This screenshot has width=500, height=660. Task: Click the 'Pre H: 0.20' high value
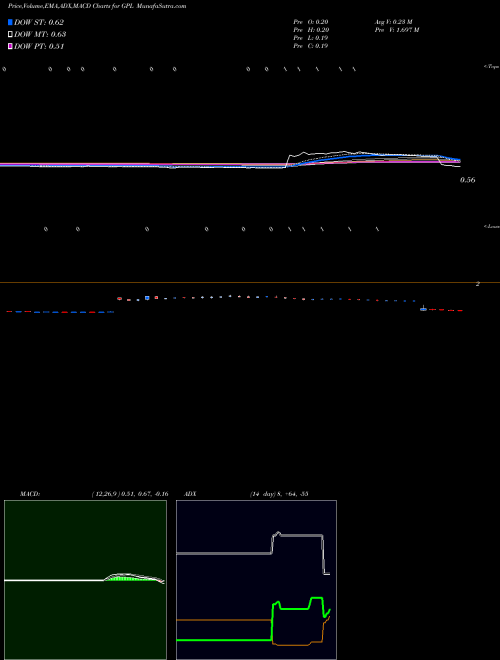(311, 30)
